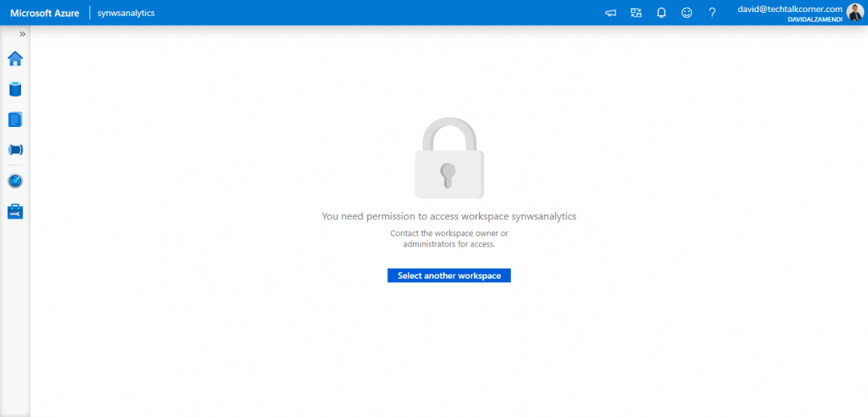
Task: Click the synwsanalytics workspace name in header
Action: tap(126, 13)
